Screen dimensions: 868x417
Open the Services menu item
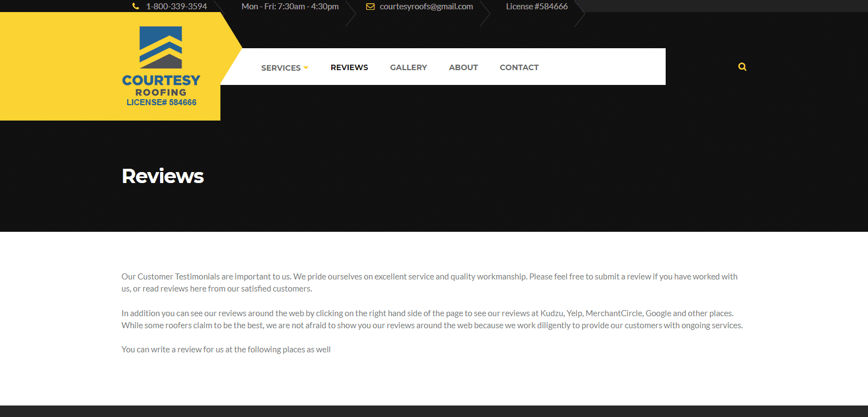281,68
